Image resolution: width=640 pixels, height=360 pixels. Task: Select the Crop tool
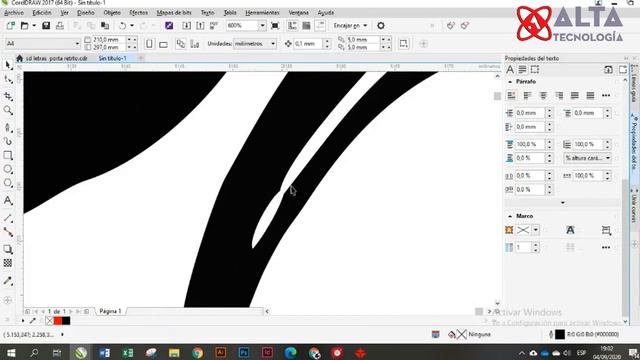8,96
